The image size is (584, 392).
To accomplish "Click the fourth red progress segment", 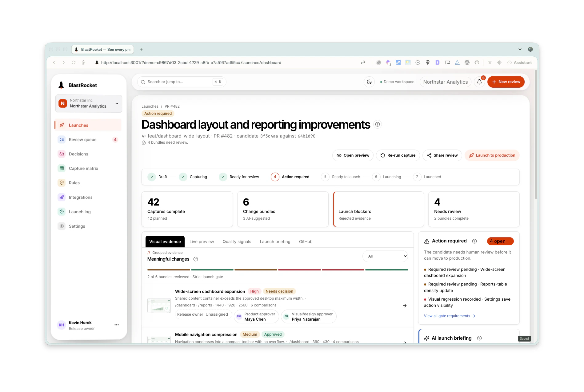I will [299, 270].
